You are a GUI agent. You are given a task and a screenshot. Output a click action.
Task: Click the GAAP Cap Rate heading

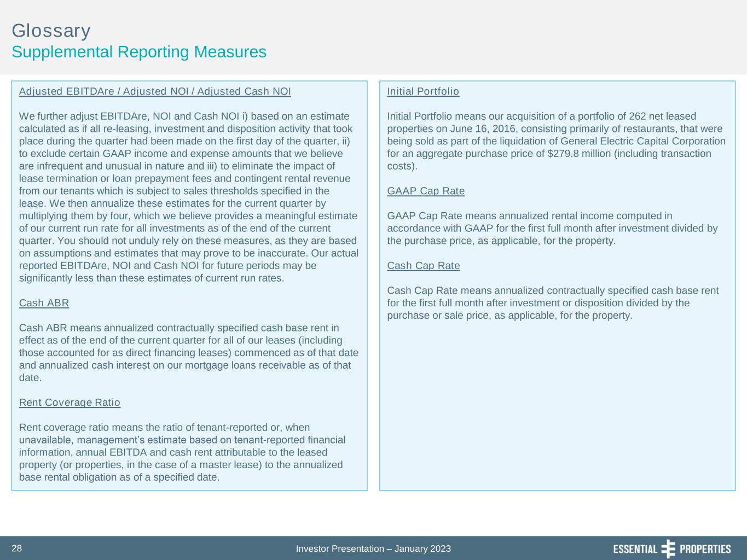tap(426, 191)
